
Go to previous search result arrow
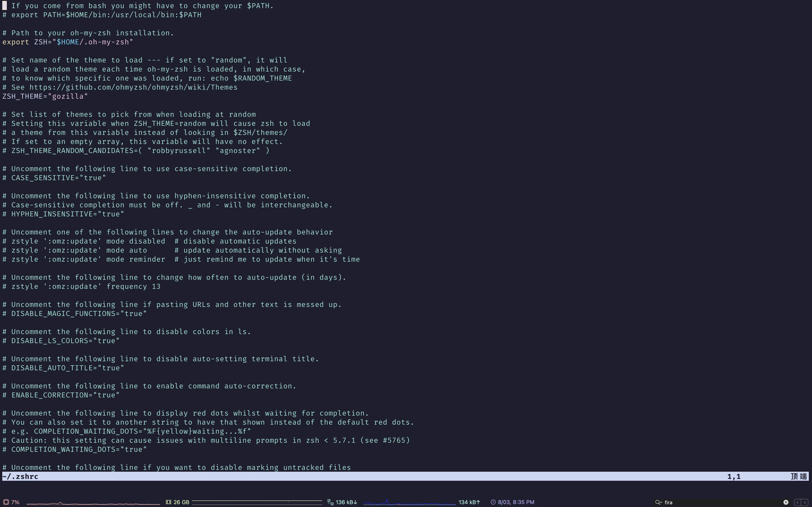tap(797, 502)
